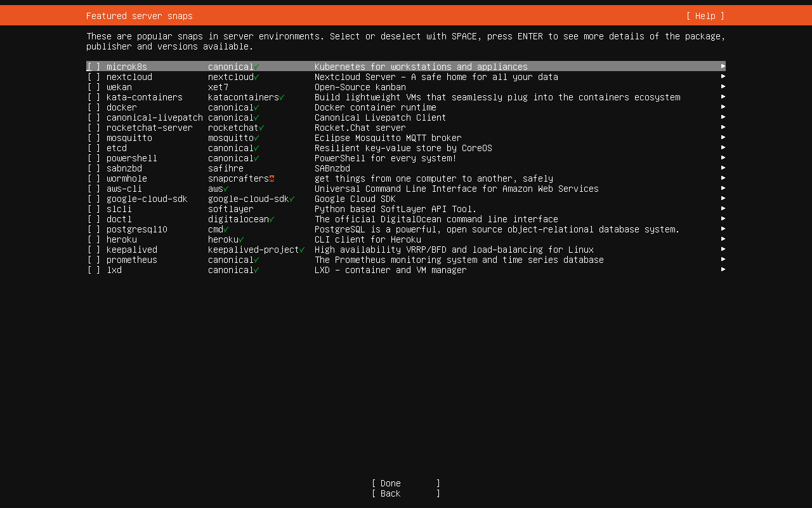Open the postgresql10 details arrow
This screenshot has width=812, height=508.
click(723, 229)
